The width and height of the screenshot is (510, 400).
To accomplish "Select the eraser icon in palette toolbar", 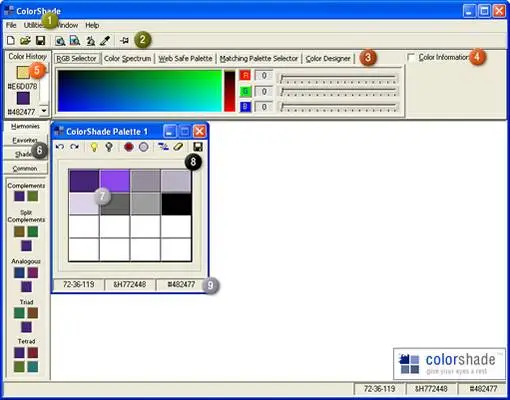I will coord(178,147).
